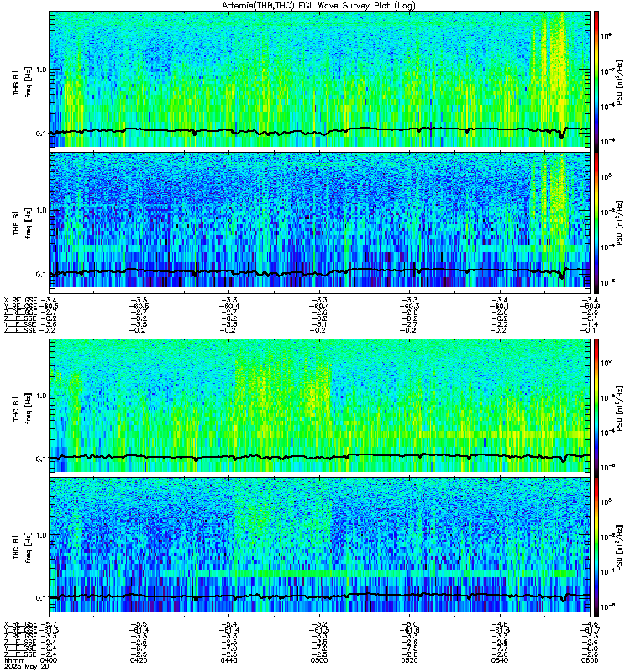The image size is (630, 672).
Task: Select the 0440 time tick label
Action: [x=228, y=660]
